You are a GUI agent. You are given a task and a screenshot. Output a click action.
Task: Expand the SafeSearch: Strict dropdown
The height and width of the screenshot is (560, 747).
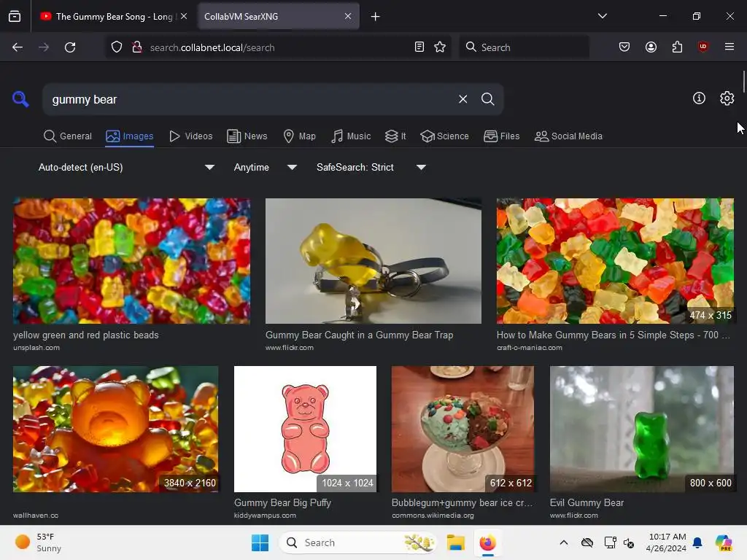click(371, 167)
